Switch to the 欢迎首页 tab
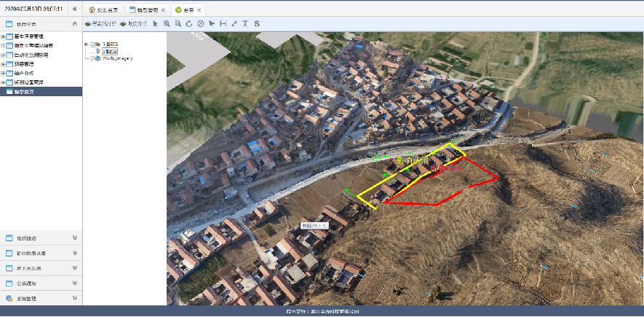 point(103,10)
